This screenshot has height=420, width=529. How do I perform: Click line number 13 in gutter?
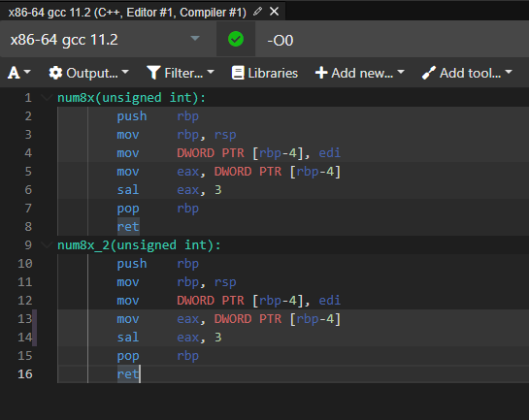tap(25, 319)
